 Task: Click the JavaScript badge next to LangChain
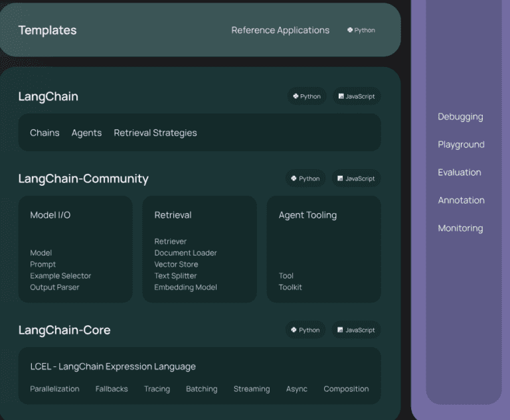click(x=357, y=96)
